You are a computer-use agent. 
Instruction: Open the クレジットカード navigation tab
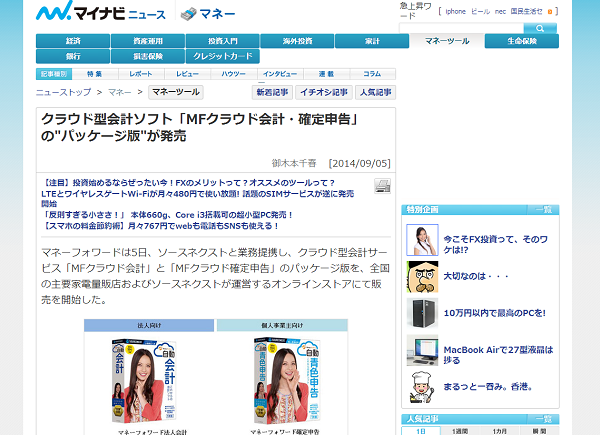click(x=223, y=56)
